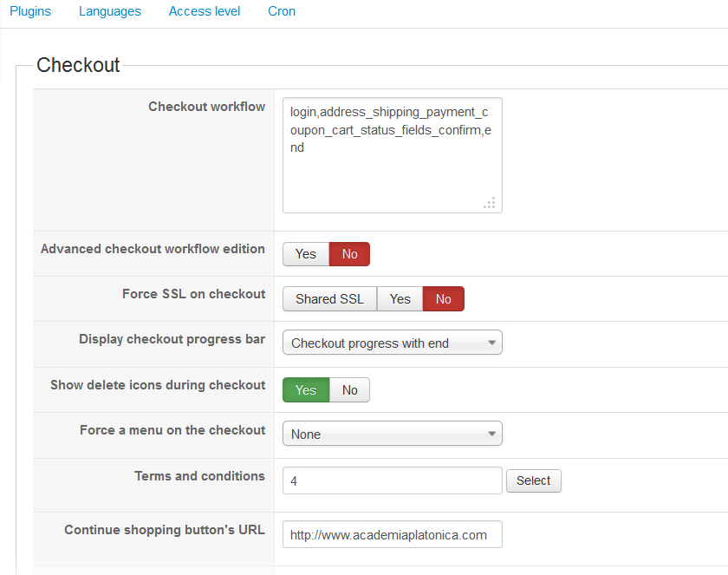Click the Continue shopping button's URL field
Viewport: 728px width, 575px height.
click(392, 535)
